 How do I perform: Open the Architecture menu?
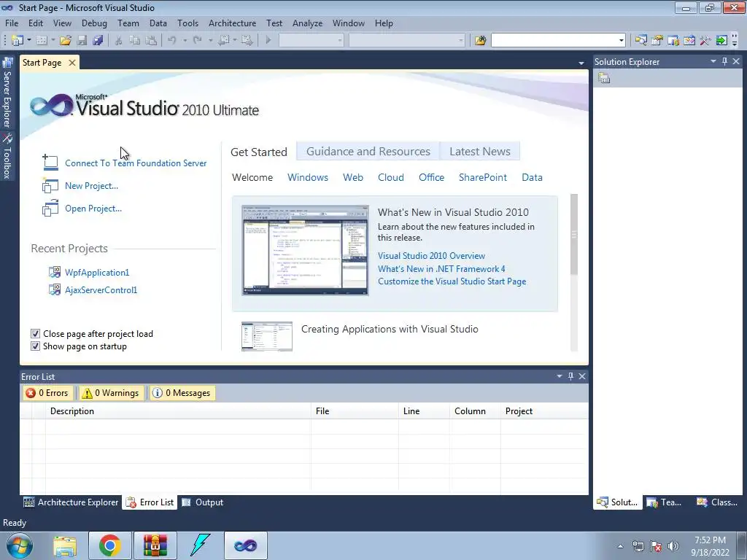(x=232, y=23)
